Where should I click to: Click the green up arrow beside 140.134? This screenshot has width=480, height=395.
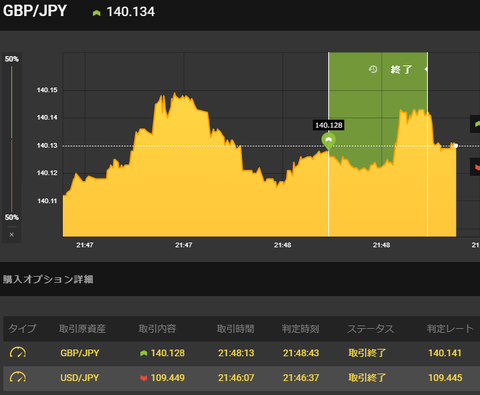pos(97,13)
